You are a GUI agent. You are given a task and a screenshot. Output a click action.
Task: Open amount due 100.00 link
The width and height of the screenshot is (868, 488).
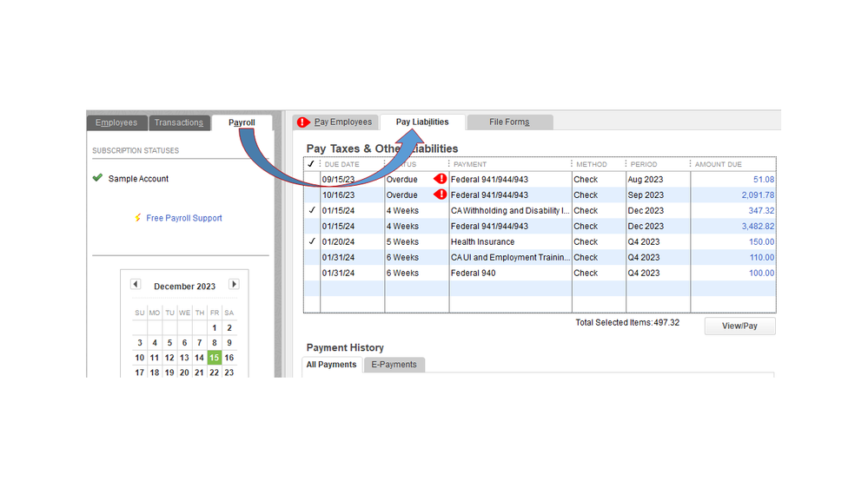(x=761, y=272)
